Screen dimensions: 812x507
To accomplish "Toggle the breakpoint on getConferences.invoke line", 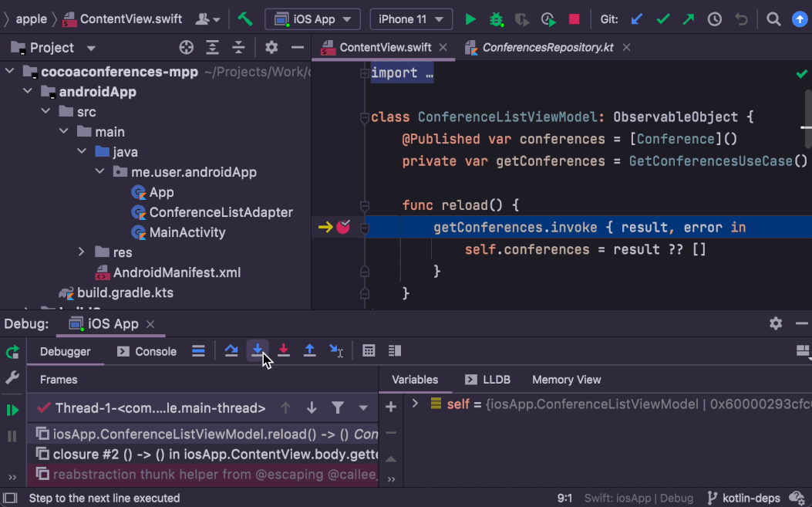I will click(x=343, y=227).
